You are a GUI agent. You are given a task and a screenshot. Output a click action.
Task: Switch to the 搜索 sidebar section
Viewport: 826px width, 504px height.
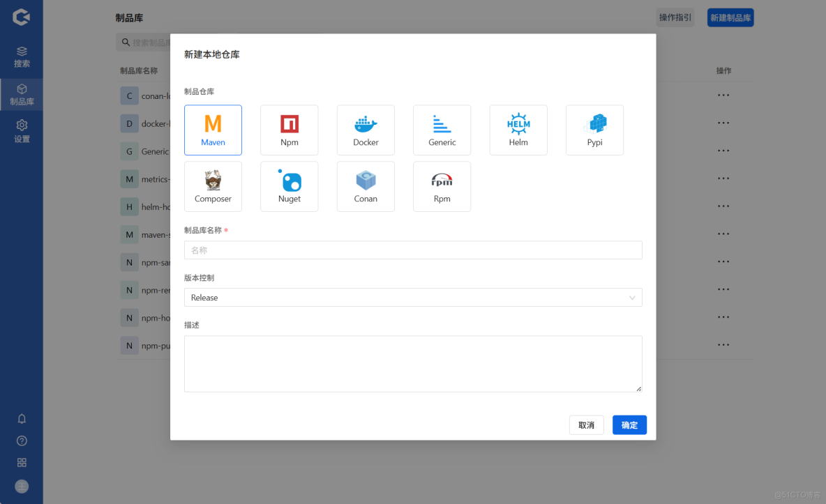[22, 56]
